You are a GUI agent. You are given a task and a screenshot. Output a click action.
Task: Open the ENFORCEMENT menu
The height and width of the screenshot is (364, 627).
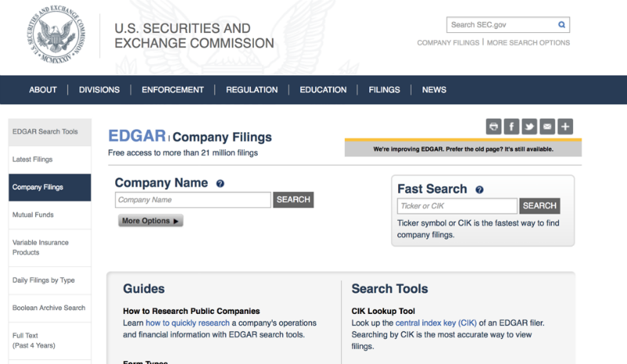(x=172, y=90)
